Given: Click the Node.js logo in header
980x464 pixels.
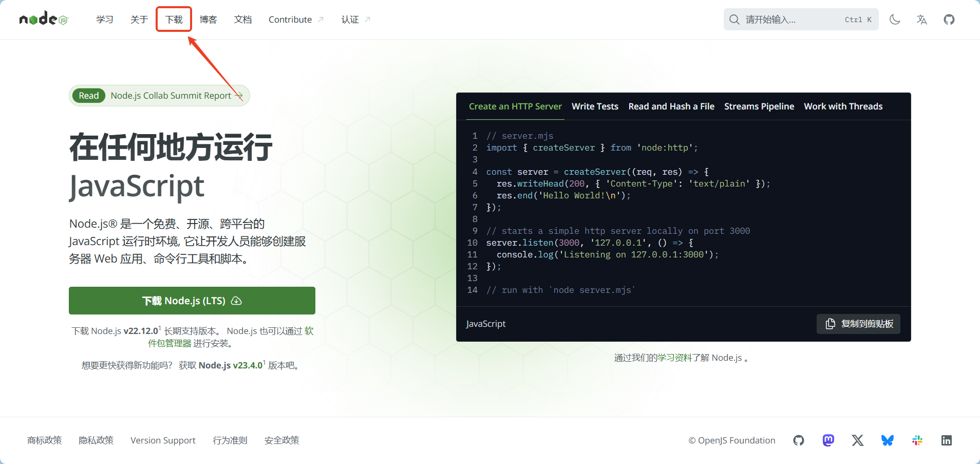Looking at the screenshot, I should point(44,19).
